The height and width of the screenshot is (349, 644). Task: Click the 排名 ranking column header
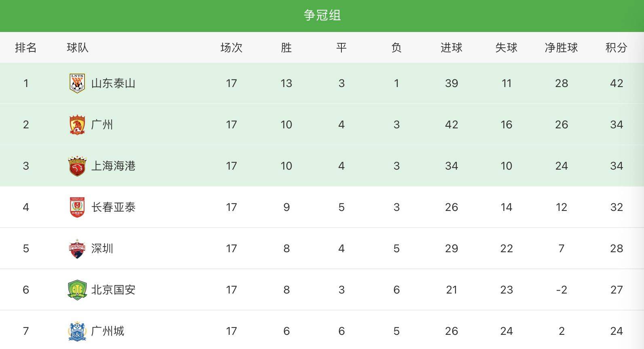pos(26,48)
